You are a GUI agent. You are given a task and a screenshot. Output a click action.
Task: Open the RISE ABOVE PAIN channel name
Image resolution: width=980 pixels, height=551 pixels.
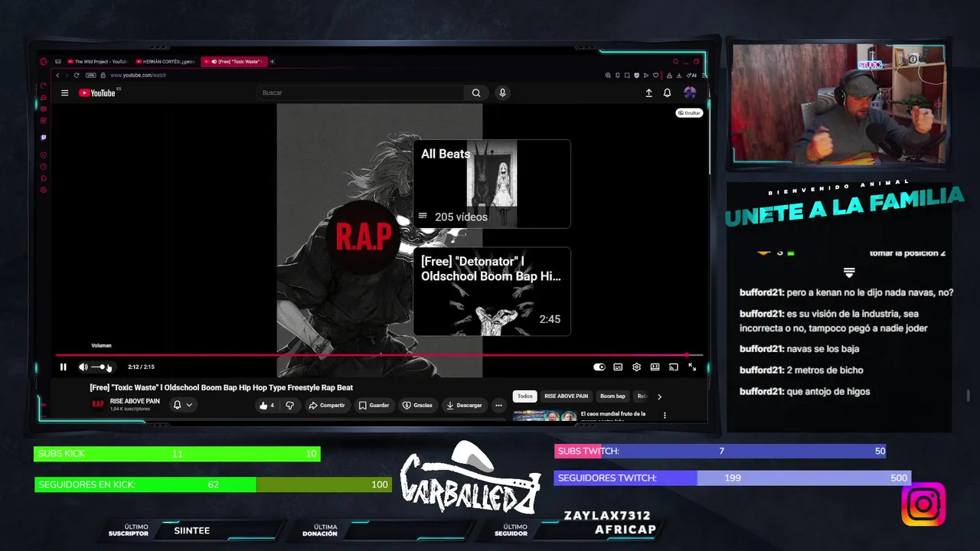point(135,401)
